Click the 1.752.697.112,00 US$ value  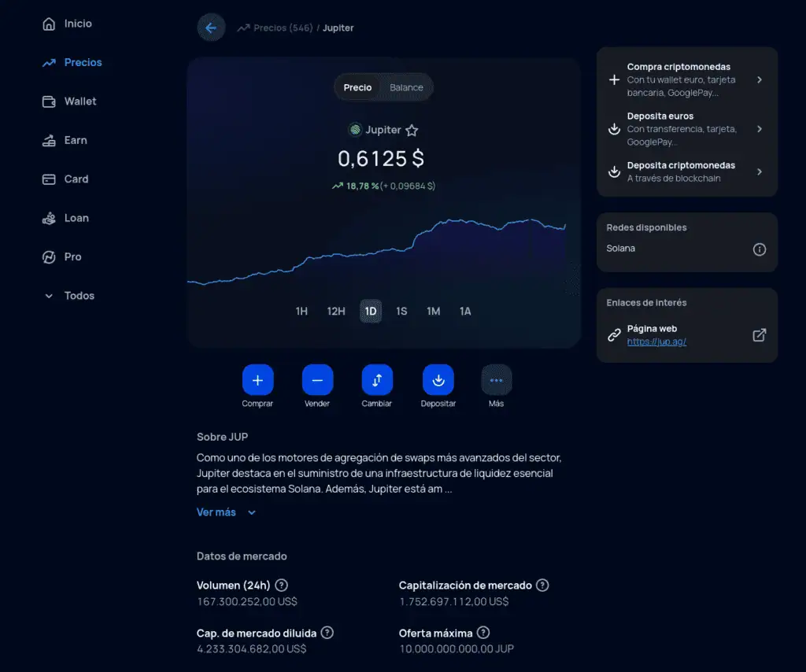[x=454, y=601]
